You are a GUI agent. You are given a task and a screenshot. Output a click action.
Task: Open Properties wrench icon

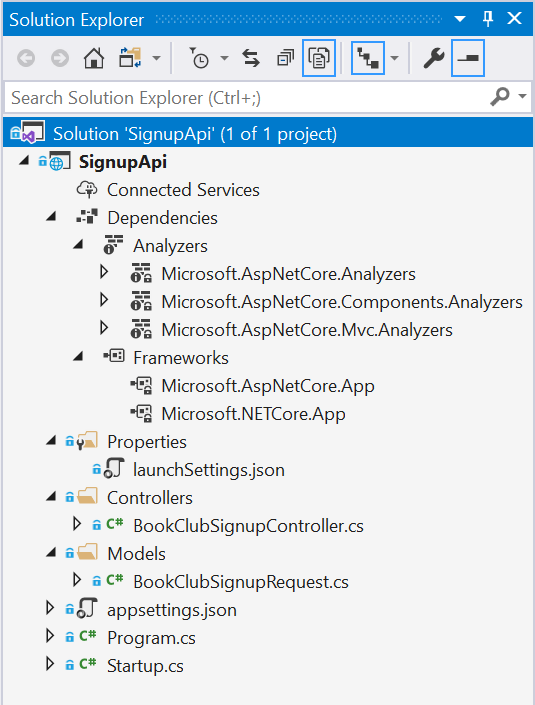pos(434,58)
